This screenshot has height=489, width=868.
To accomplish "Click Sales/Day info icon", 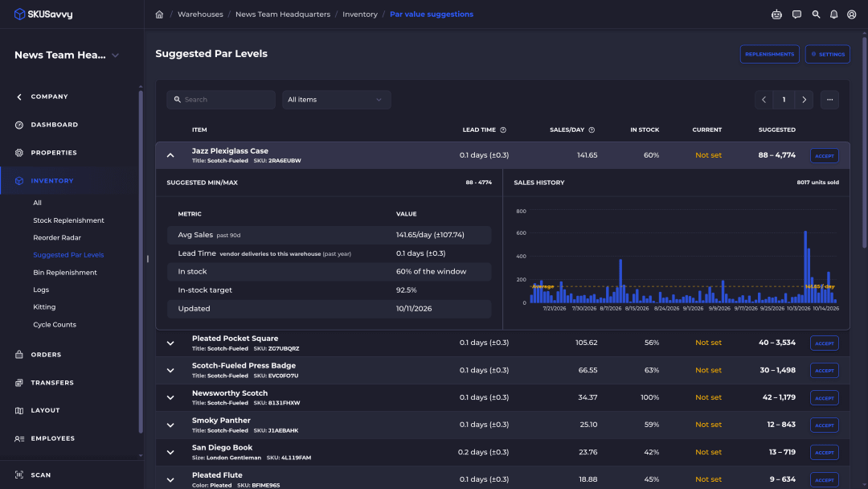I will click(x=592, y=130).
